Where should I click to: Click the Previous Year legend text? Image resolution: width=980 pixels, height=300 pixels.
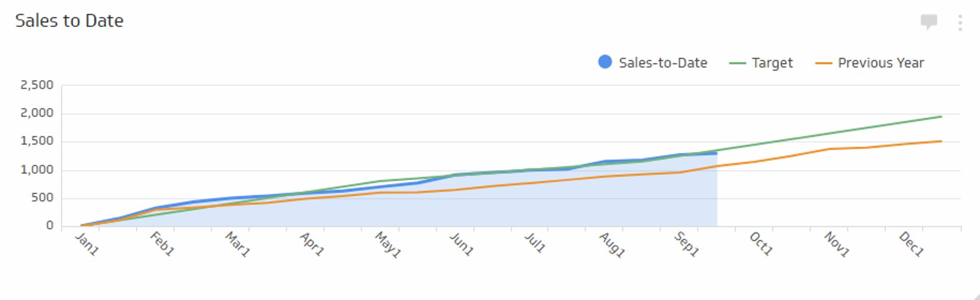880,62
